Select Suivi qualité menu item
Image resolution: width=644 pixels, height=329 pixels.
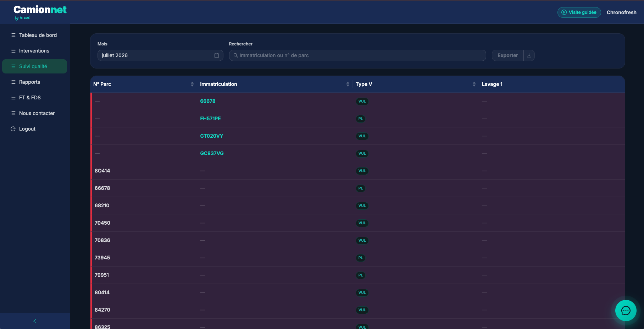34,66
